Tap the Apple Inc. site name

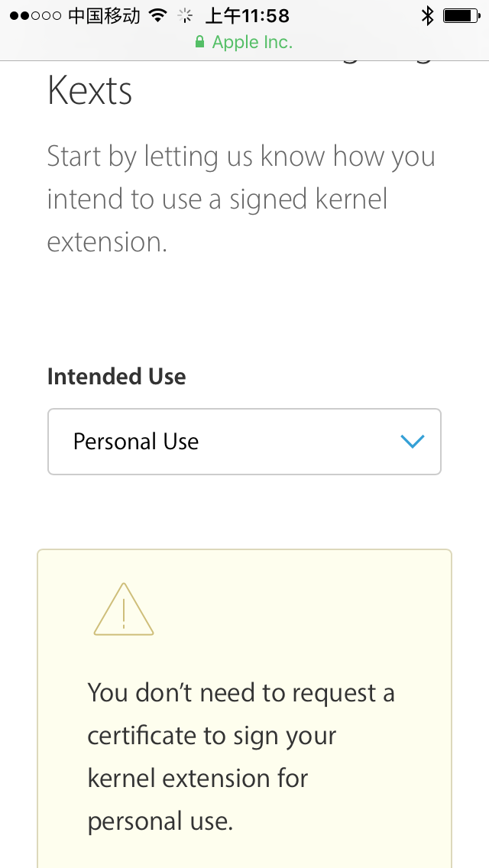coord(252,43)
